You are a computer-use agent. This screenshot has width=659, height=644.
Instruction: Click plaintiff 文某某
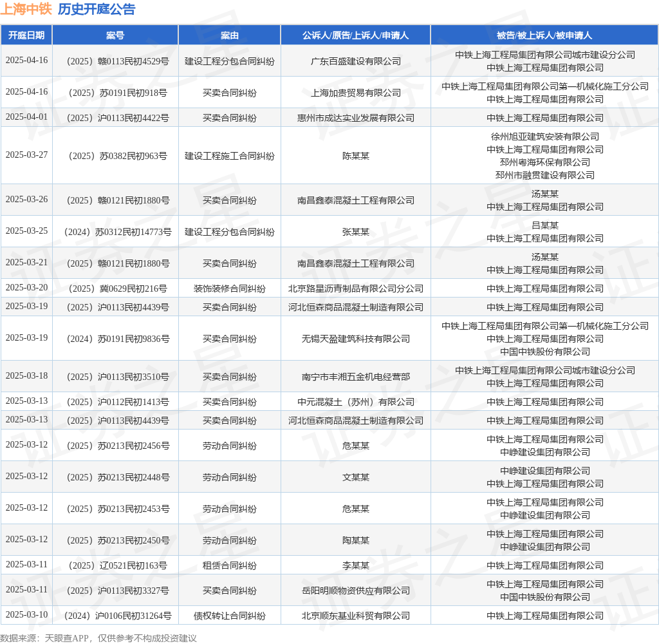pos(355,477)
